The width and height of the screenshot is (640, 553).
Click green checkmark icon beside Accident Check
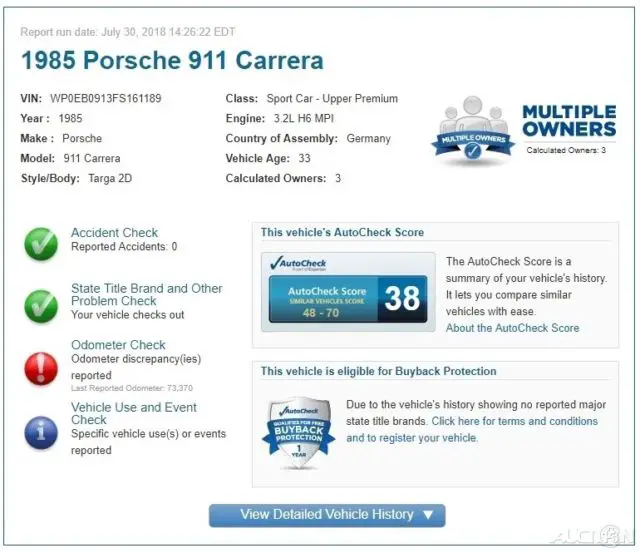click(x=41, y=243)
